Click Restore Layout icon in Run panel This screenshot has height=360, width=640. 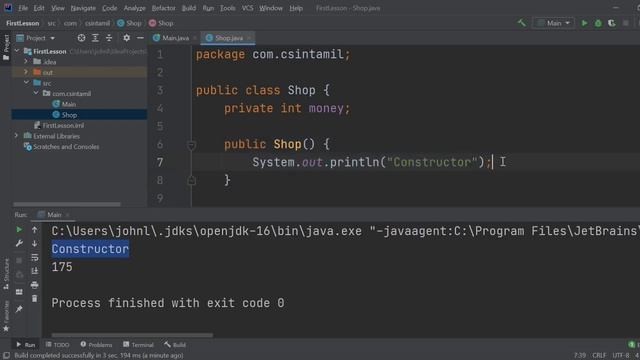coord(19,292)
